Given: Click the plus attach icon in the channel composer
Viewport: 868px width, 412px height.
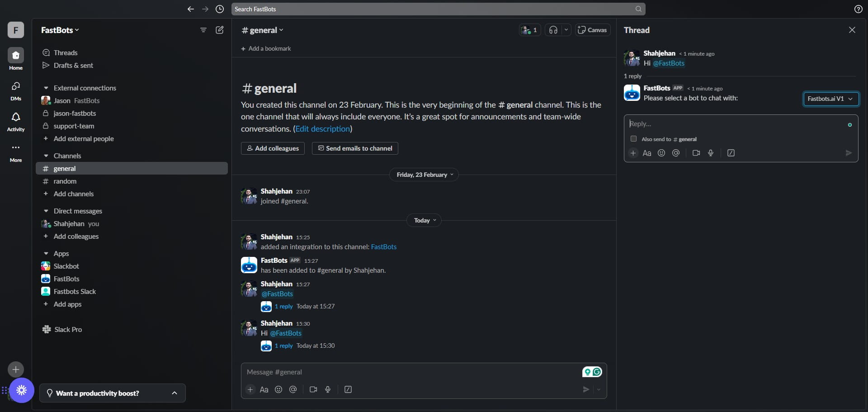Looking at the screenshot, I should point(250,389).
